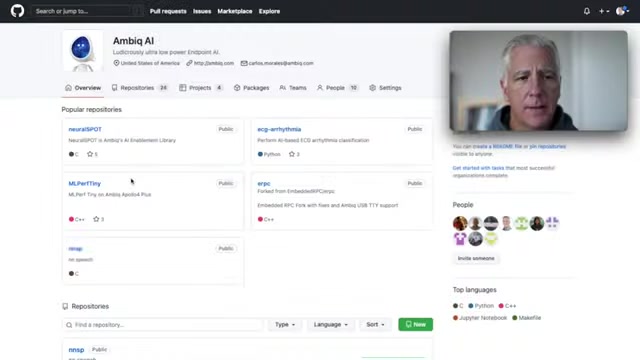Open Explore in header
The height and width of the screenshot is (360, 640).
coord(269,11)
